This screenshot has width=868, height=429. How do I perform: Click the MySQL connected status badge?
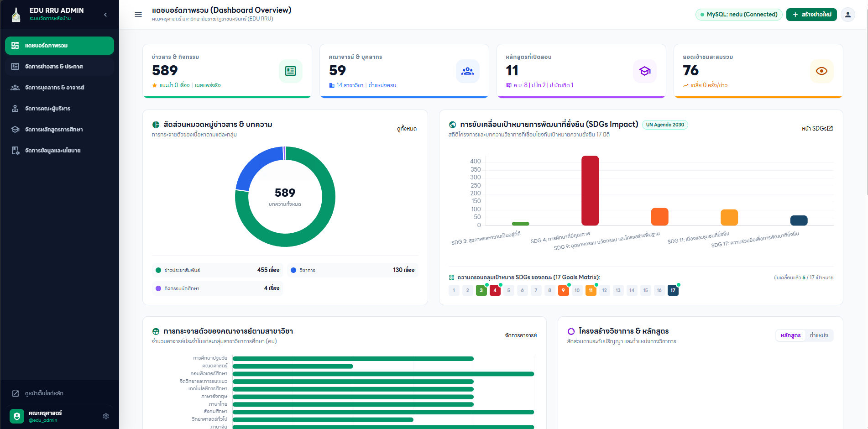click(x=739, y=15)
